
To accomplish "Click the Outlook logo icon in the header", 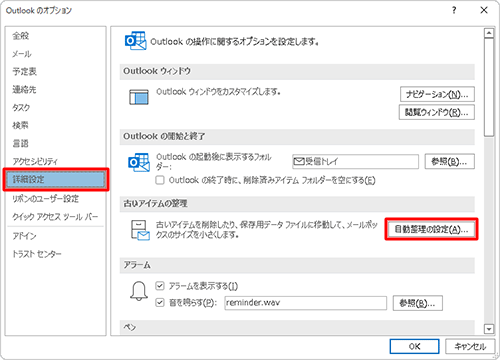I will 136,41.
